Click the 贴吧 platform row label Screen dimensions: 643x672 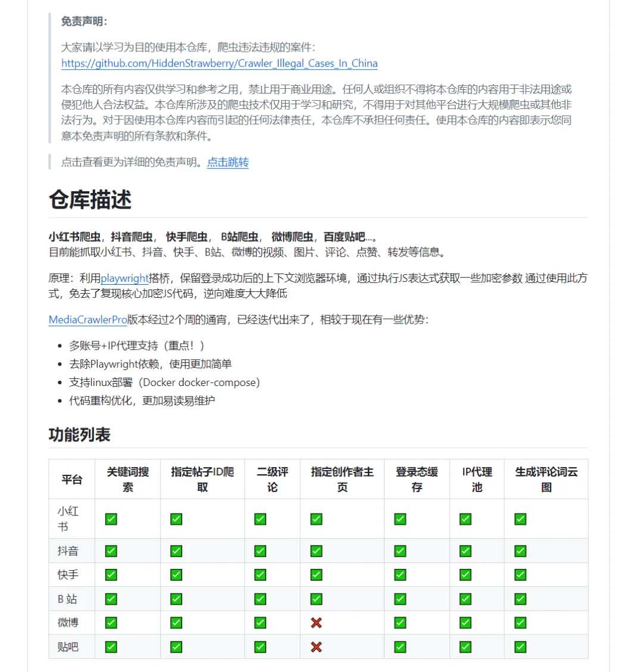(x=68, y=647)
